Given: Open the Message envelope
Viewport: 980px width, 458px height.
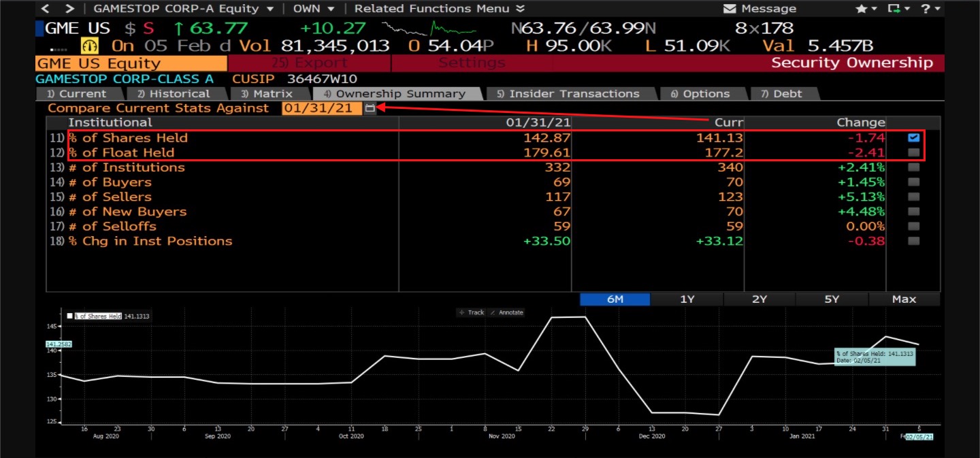Looking at the screenshot, I should (x=730, y=9).
